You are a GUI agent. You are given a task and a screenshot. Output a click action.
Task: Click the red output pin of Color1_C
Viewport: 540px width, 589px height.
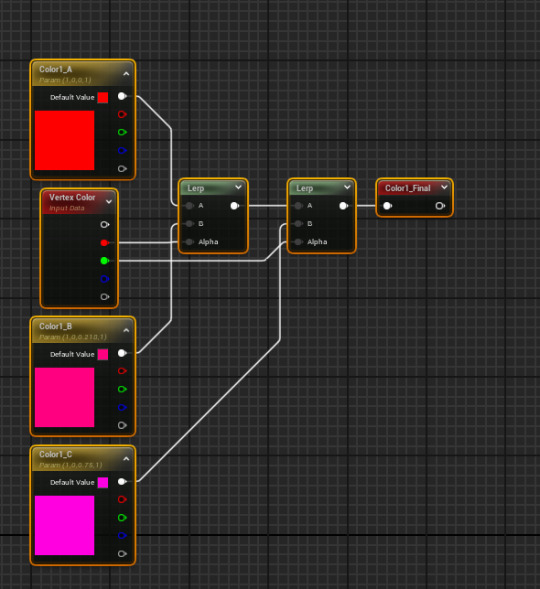point(122,499)
